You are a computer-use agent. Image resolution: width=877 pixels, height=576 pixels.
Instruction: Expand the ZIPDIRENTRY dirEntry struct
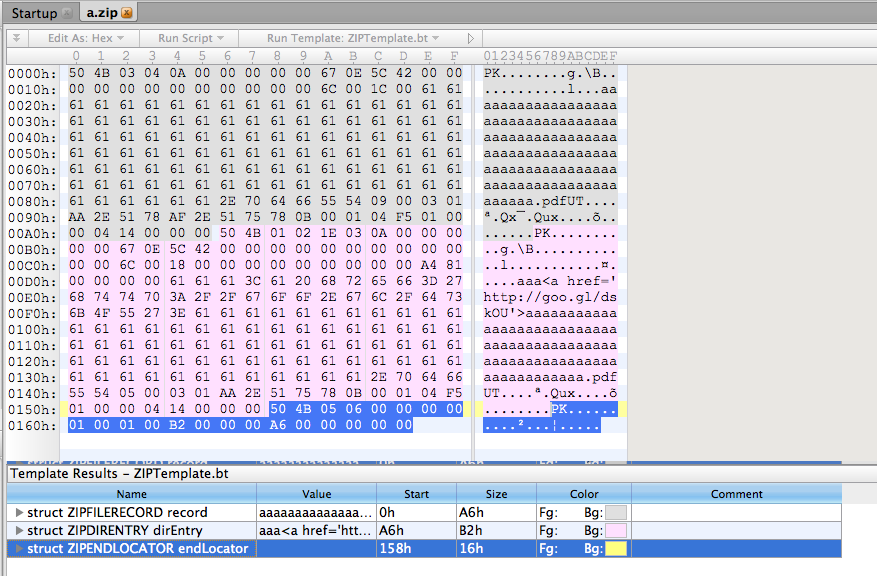click(20, 530)
